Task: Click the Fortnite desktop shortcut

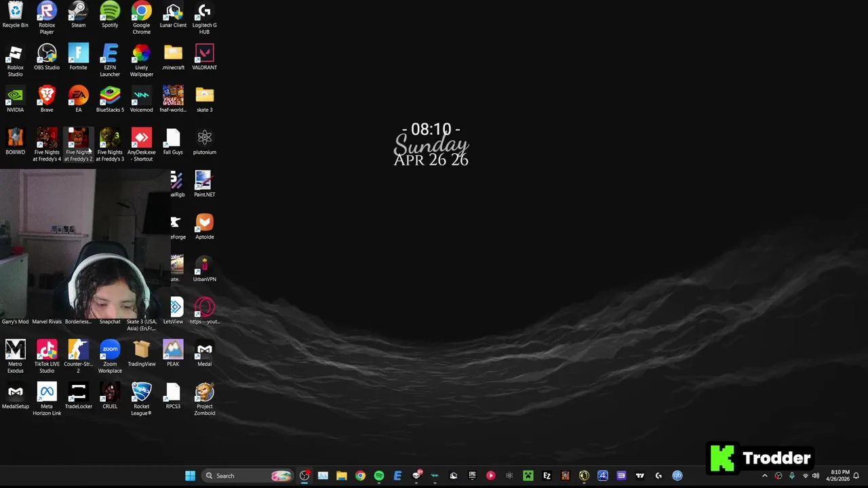Action: click(78, 58)
